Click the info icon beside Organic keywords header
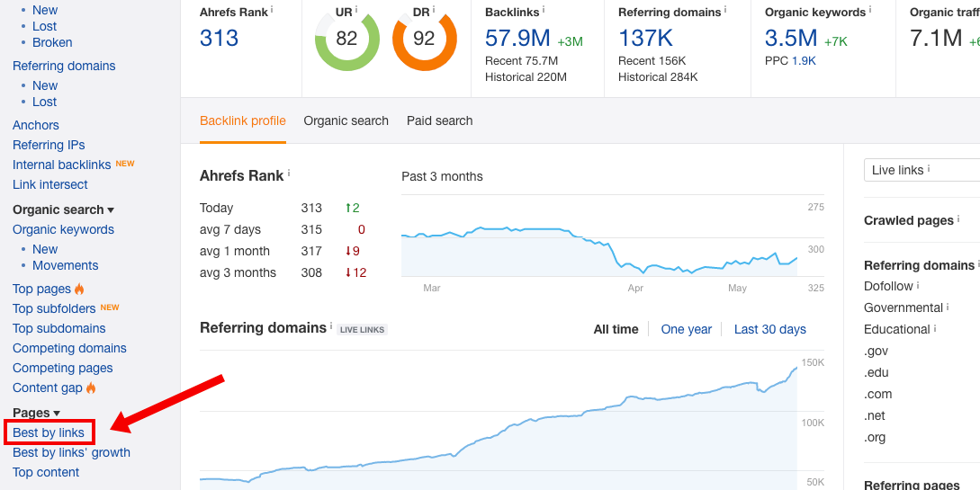The image size is (980, 490). point(870,10)
